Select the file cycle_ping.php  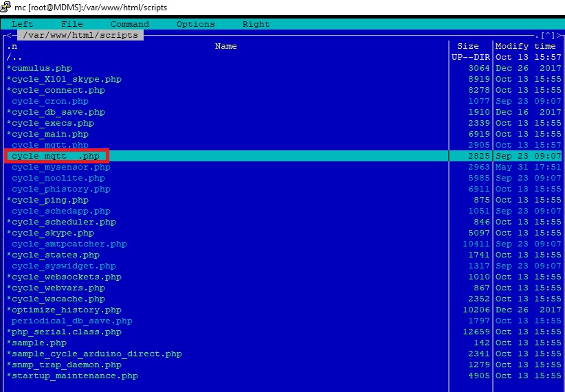click(x=47, y=200)
